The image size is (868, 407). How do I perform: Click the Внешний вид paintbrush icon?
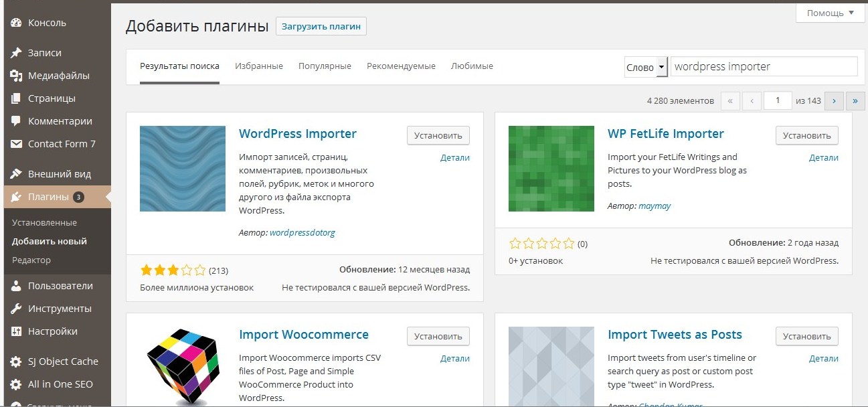[16, 174]
